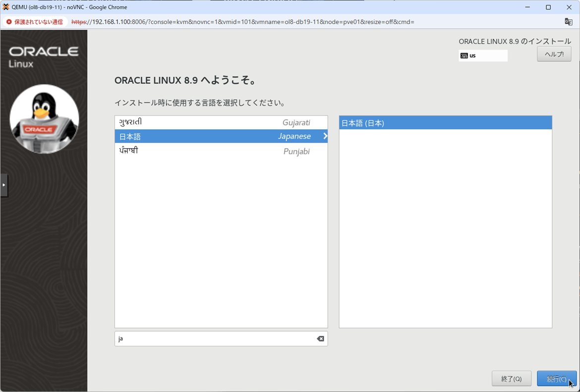This screenshot has width=580, height=392.
Task: Open Chrome translate icon in address bar
Action: pyautogui.click(x=569, y=22)
